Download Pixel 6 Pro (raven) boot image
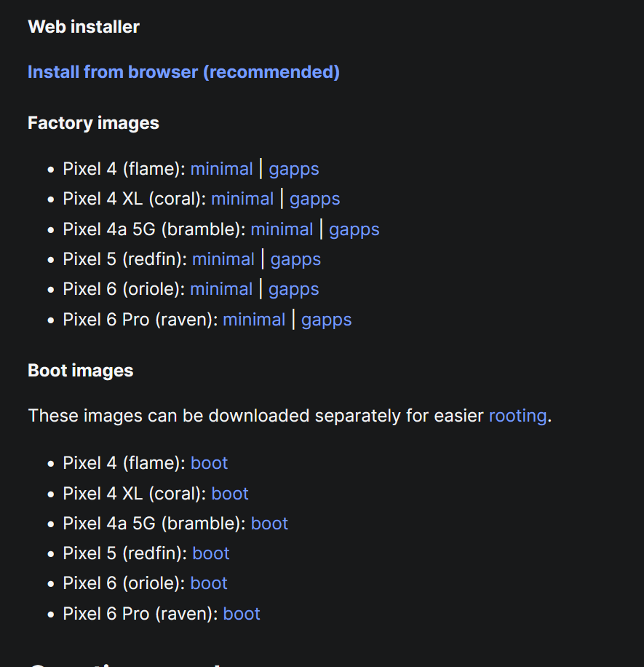 (x=242, y=614)
